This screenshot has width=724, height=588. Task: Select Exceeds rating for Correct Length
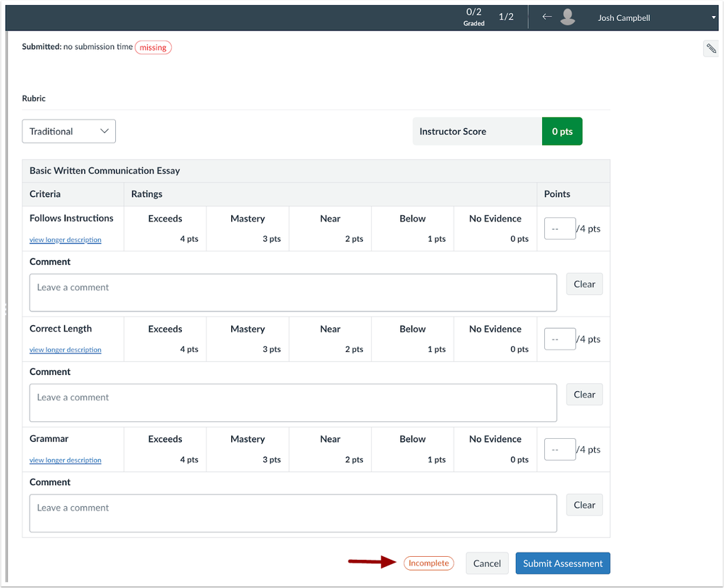tap(165, 339)
